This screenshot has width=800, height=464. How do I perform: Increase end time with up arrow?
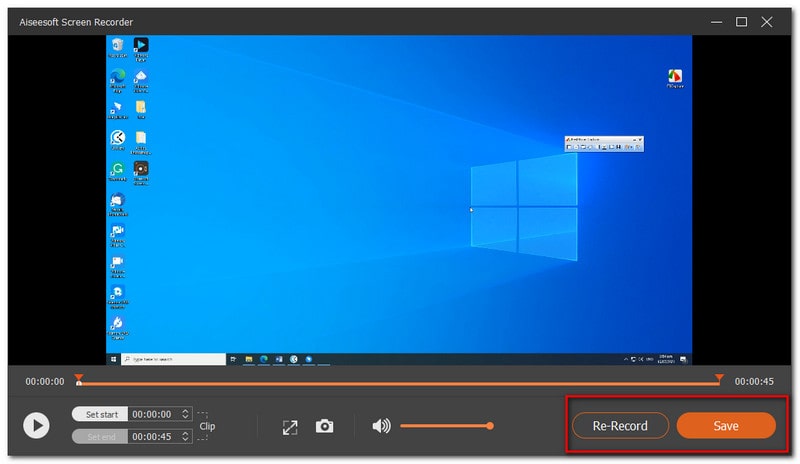coord(185,433)
